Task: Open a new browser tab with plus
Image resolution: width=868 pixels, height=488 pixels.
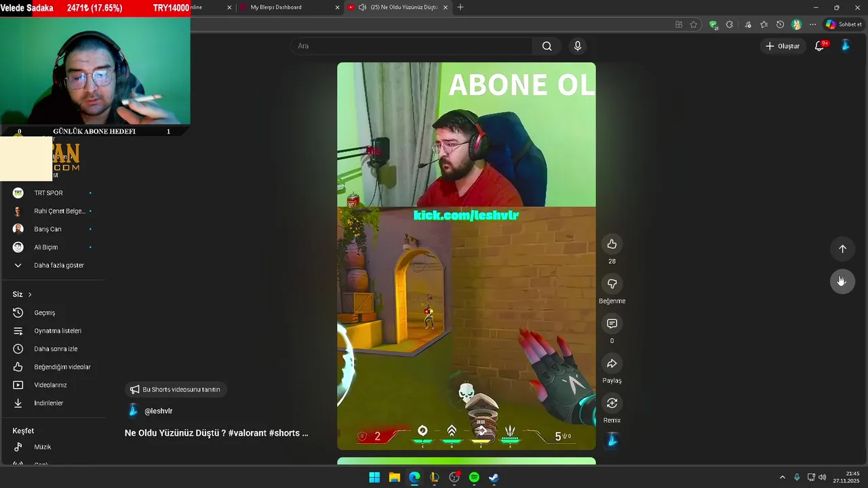Action: (460, 7)
